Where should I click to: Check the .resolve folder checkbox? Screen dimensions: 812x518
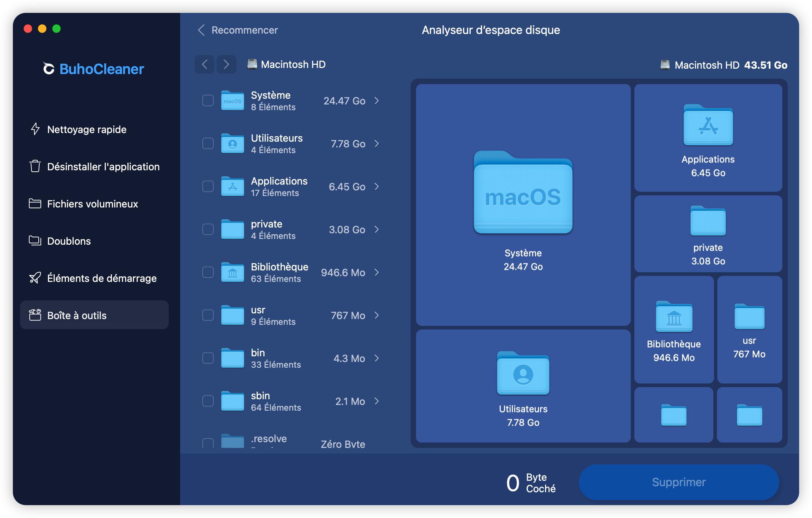(208, 443)
